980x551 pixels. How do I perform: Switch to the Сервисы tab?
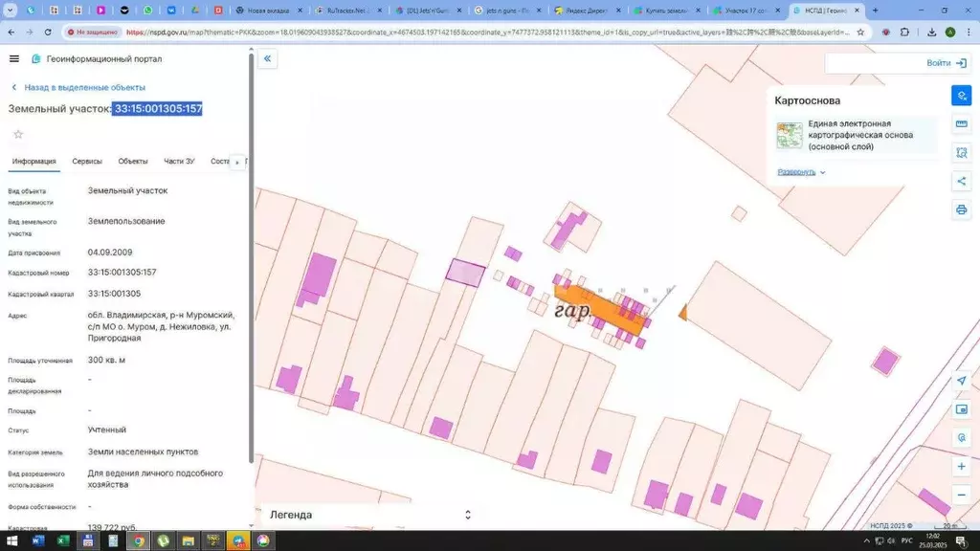(87, 162)
